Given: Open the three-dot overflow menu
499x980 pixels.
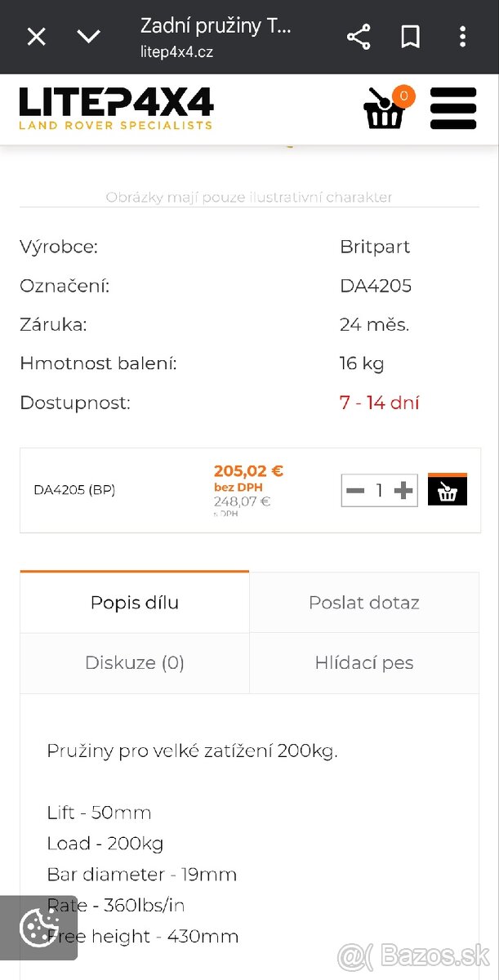Looking at the screenshot, I should click(462, 37).
